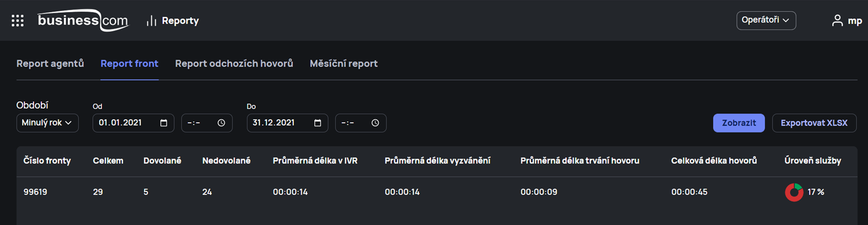
Task: Switch to Report odchozích hovorů tab
Action: (x=234, y=64)
